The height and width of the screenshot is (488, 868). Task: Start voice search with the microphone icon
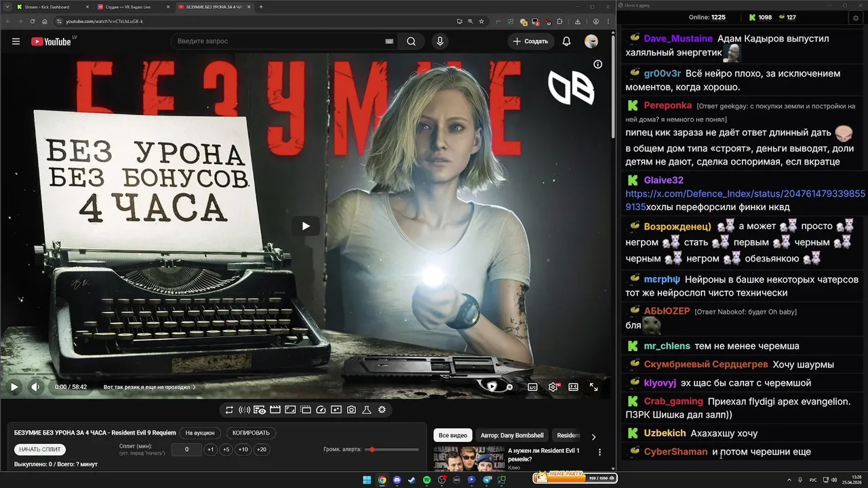(440, 41)
